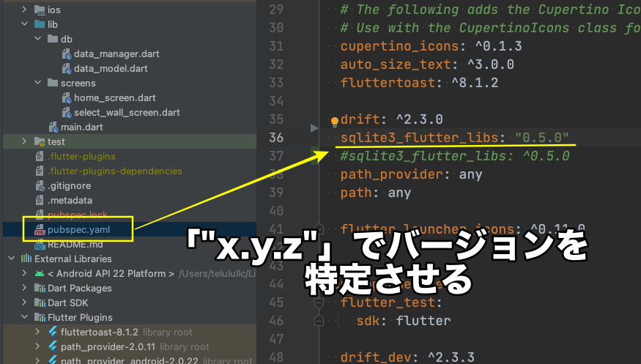The width and height of the screenshot is (641, 364).
Task: Collapse the db folder
Action: click(38, 39)
